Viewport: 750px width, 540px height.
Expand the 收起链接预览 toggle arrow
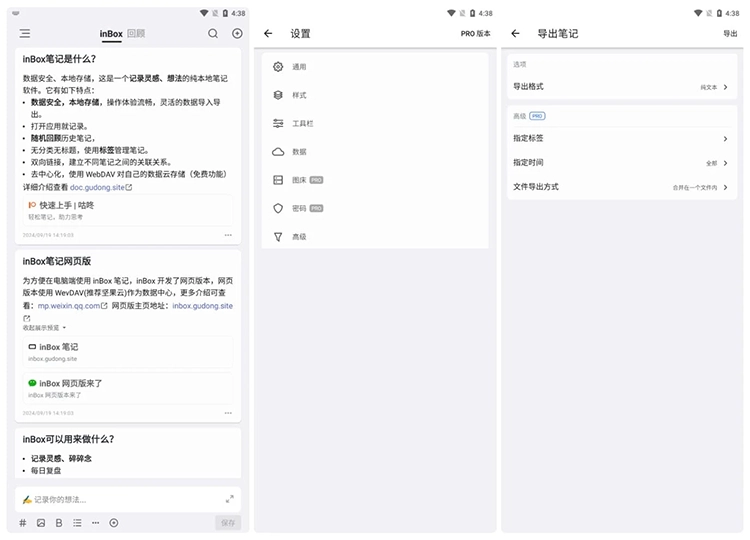(x=65, y=327)
